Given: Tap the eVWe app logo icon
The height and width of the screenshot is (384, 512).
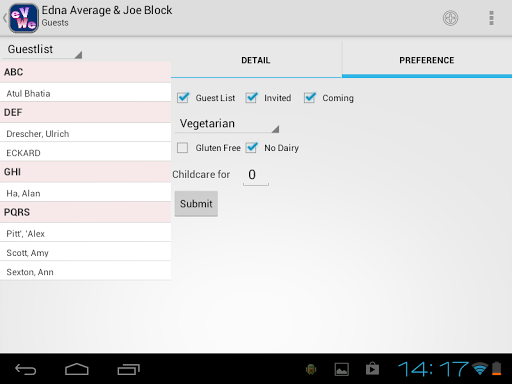Looking at the screenshot, I should click(x=24, y=18).
